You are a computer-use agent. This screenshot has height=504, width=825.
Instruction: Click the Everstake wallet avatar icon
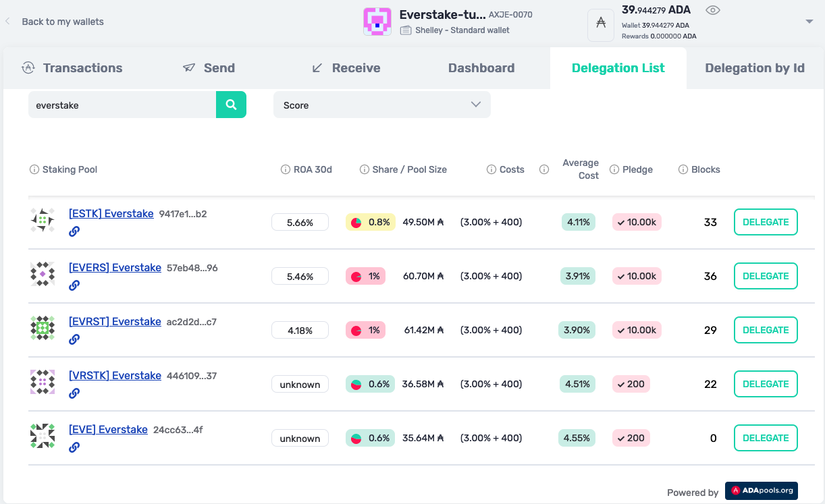coord(377,22)
